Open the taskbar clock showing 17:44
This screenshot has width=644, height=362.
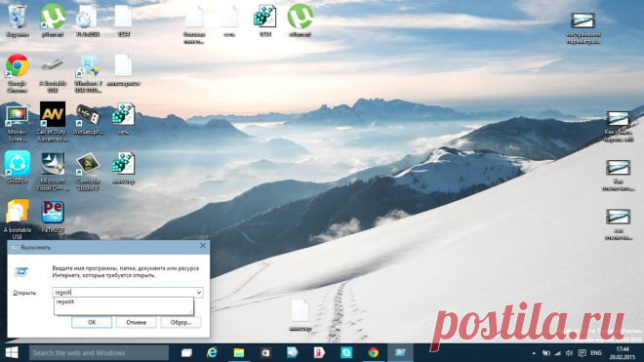(623, 353)
